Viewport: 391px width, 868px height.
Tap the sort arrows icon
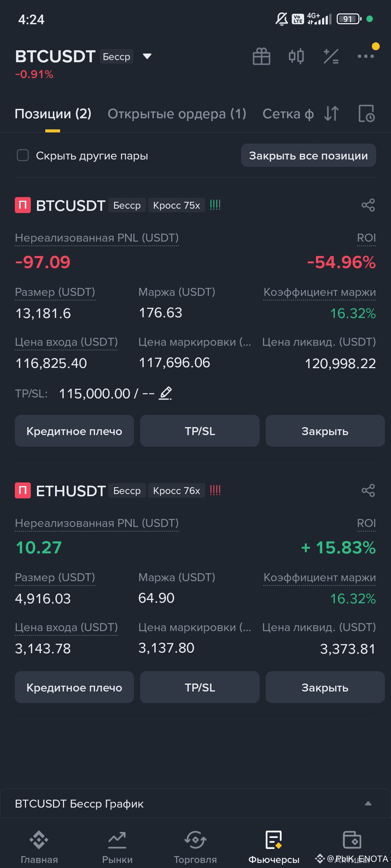pos(332,114)
